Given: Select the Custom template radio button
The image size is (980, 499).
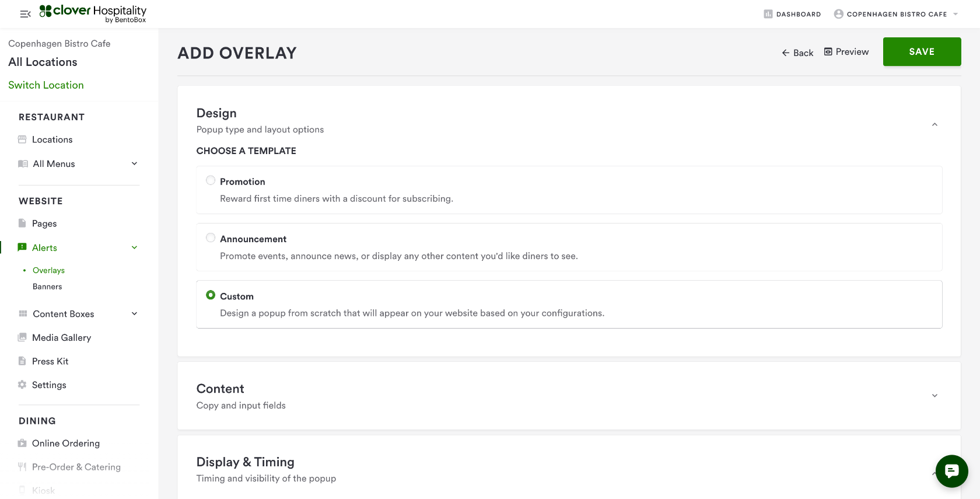Looking at the screenshot, I should click(x=211, y=295).
